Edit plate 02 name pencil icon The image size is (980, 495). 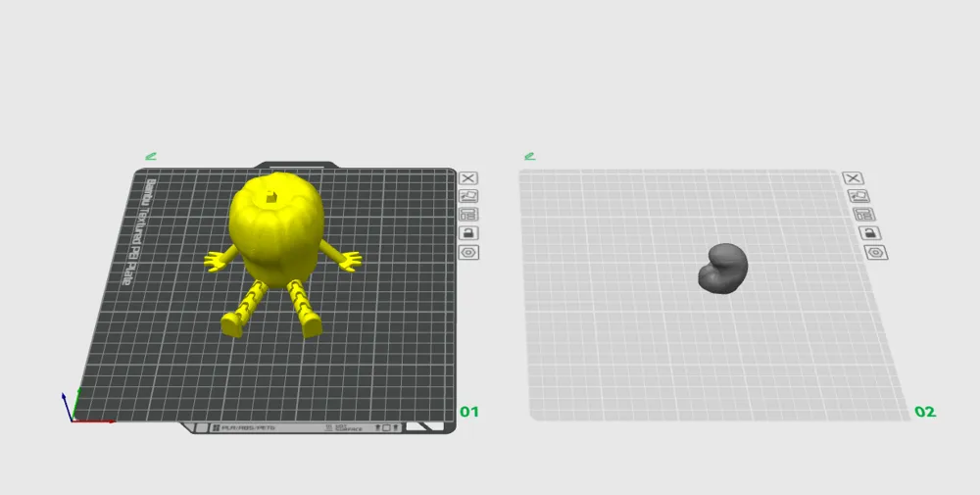point(530,156)
